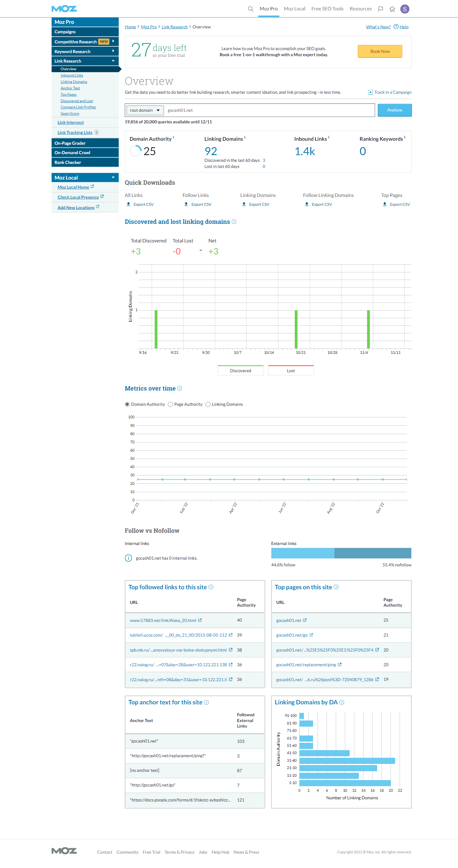
Task: Open Inbound Links sidebar link
Action: [72, 75]
